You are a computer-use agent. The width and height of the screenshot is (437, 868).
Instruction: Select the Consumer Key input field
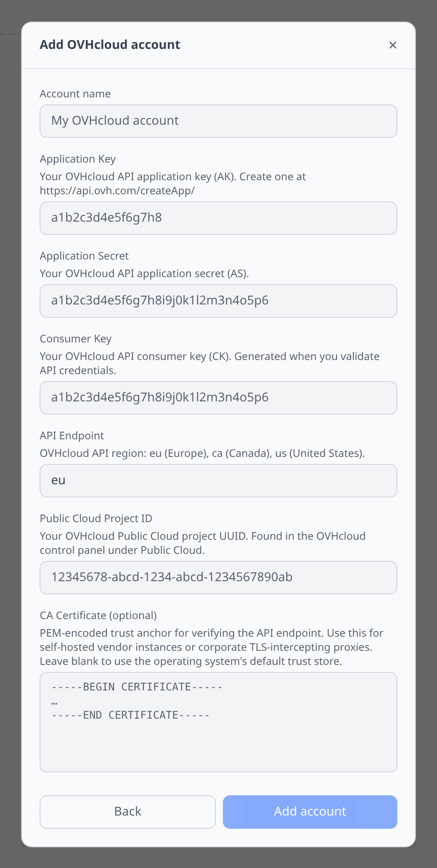[218, 398]
